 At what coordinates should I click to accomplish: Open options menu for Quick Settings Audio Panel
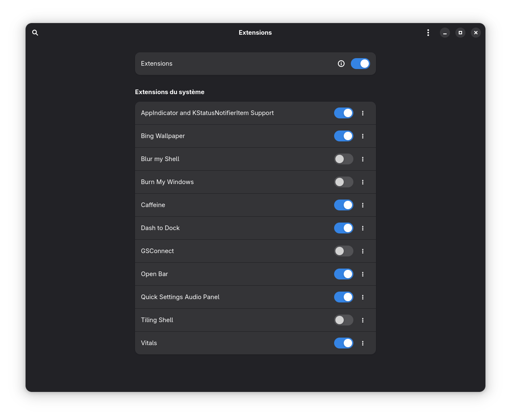[363, 297]
